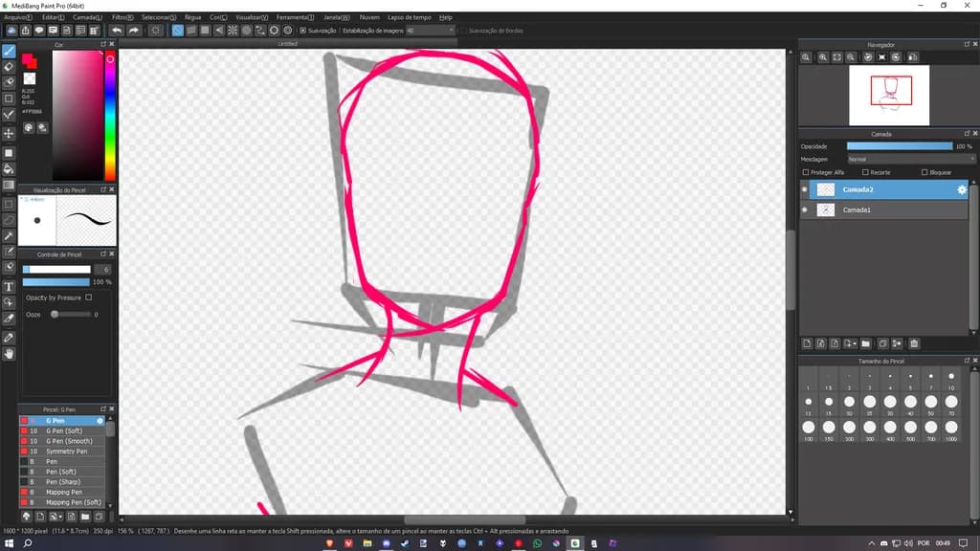Undock the Navegador panel
Screen dimensions: 980x551
click(x=967, y=44)
